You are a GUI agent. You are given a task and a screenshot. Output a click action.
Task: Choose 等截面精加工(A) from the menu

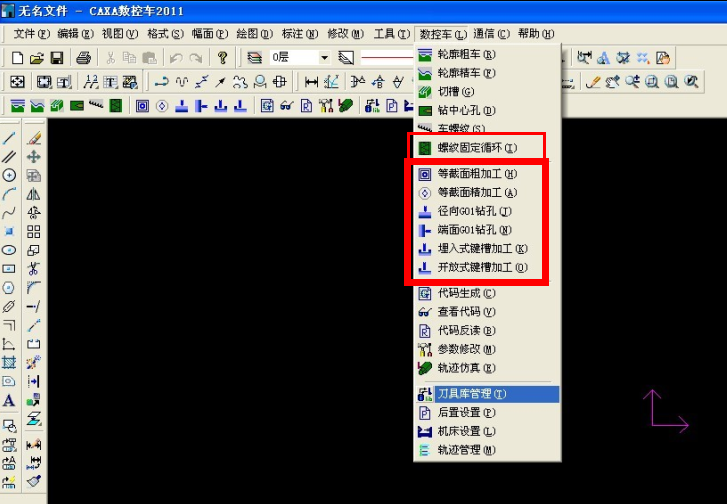point(487,192)
